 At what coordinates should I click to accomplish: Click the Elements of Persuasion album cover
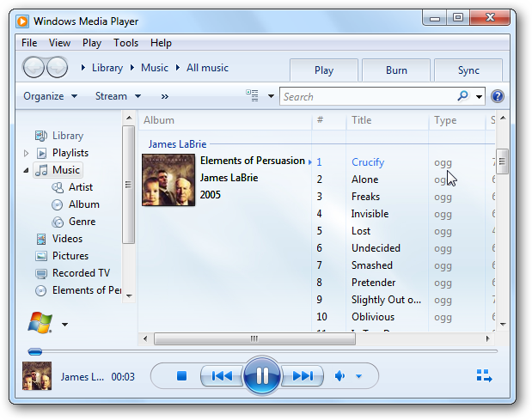[168, 180]
